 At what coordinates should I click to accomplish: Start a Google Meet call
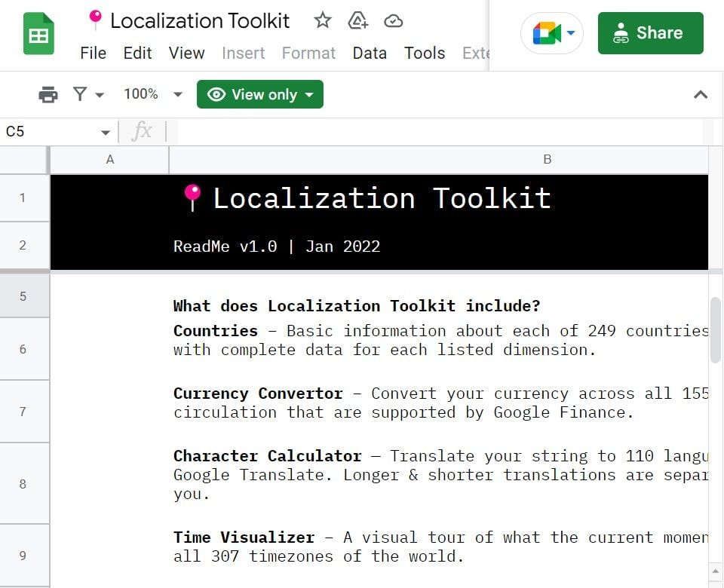click(x=546, y=33)
